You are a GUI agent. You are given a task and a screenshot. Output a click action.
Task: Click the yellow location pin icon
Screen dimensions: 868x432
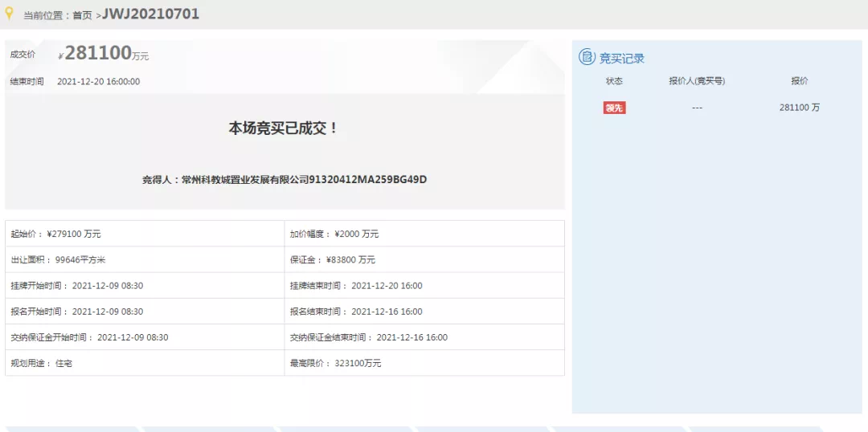[x=10, y=14]
